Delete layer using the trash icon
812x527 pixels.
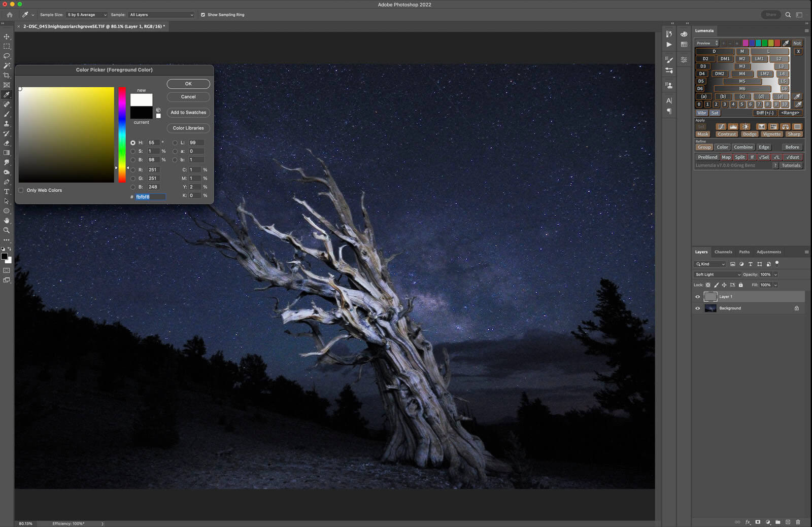tap(798, 522)
